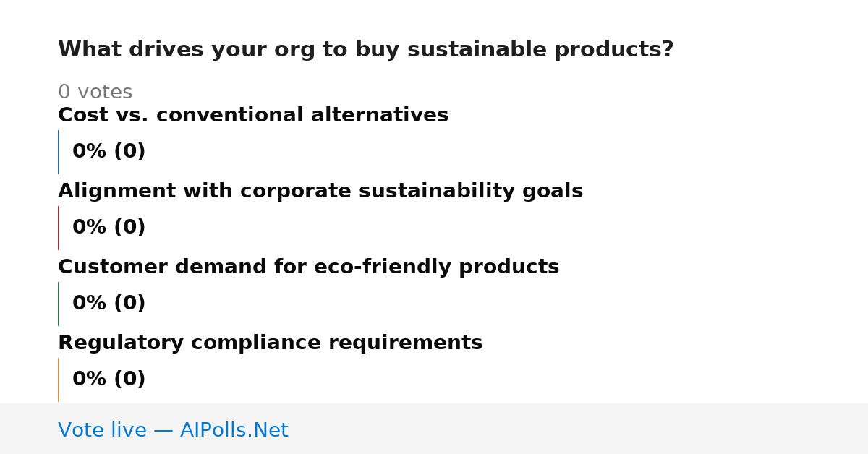Pick Customer demand for eco-friendly products
The image size is (868, 454).
tap(308, 267)
